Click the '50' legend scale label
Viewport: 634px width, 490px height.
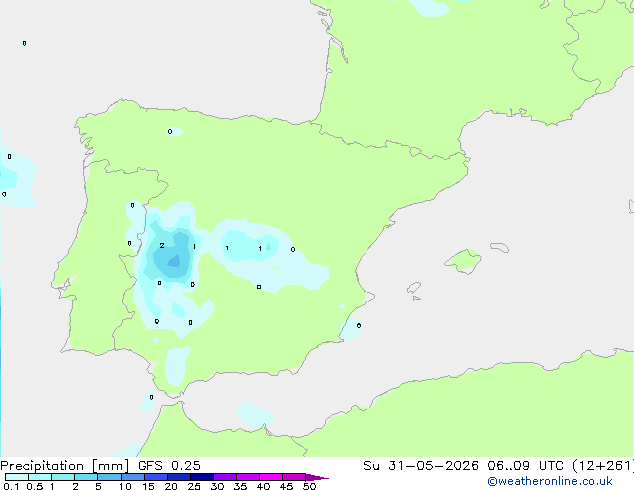point(309,486)
